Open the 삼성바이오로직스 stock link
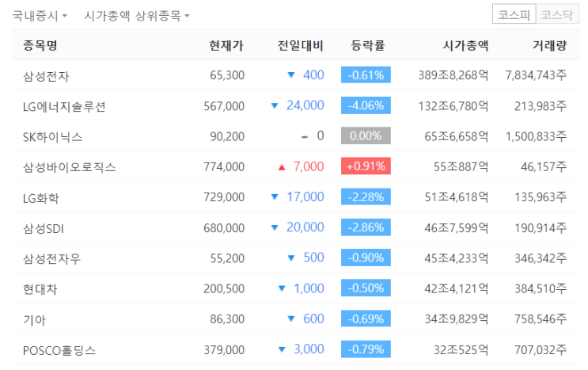Viewport: 588px width, 370px height. (70, 167)
